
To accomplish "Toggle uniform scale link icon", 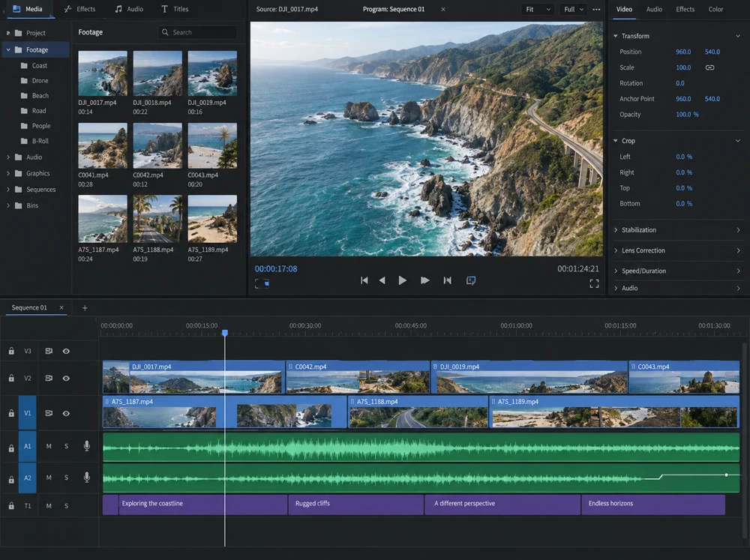I will 709,67.
